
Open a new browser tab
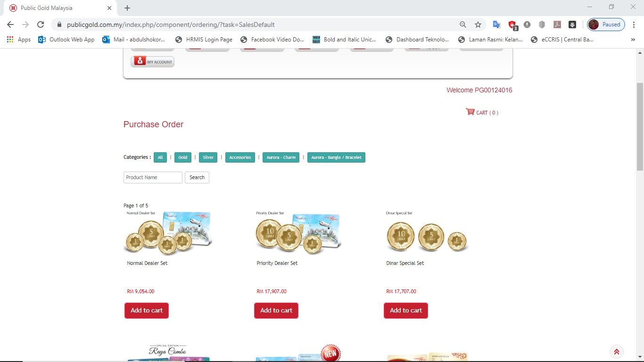click(127, 8)
